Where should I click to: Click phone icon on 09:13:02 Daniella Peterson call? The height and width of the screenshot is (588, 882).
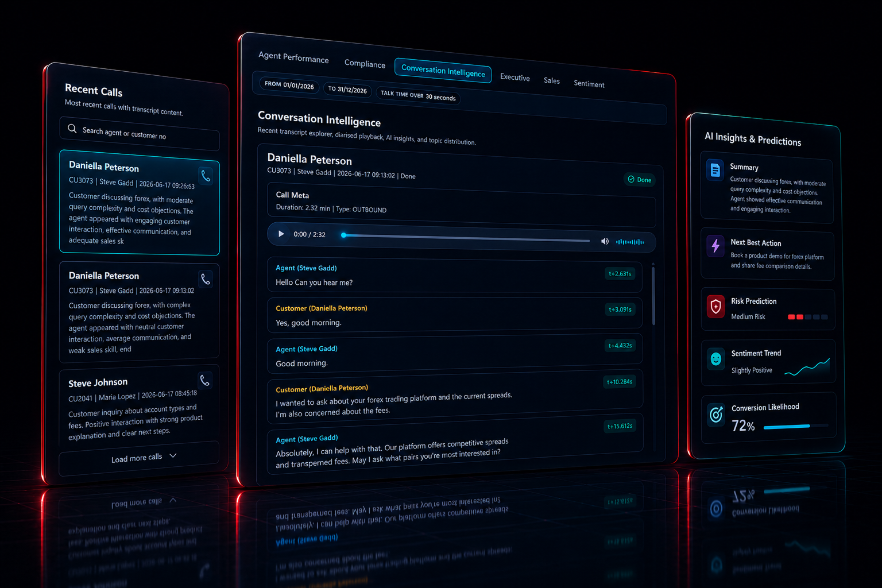tap(206, 279)
